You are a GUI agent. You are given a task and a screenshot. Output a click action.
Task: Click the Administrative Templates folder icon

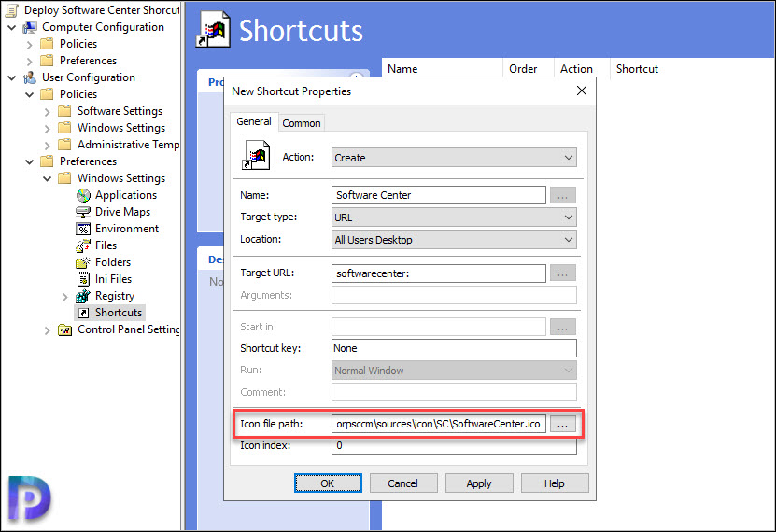click(x=64, y=145)
